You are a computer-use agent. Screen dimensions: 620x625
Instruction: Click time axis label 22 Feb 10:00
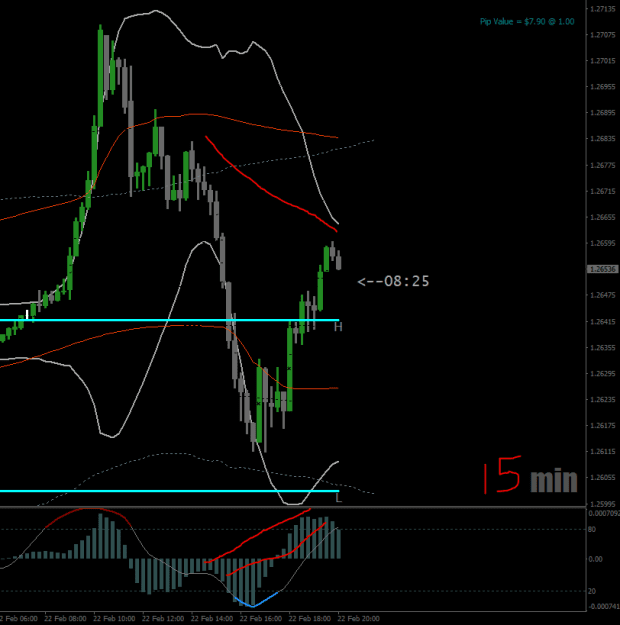pyautogui.click(x=114, y=619)
